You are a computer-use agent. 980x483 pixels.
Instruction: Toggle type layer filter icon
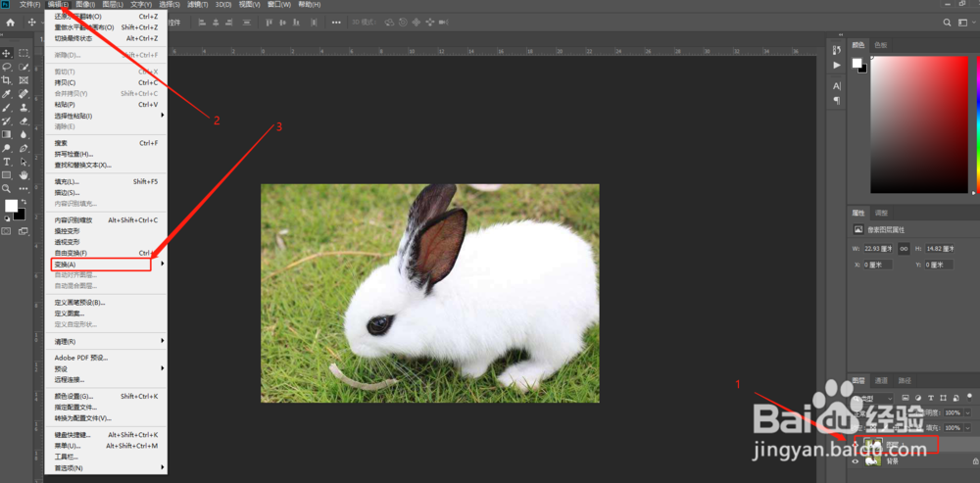click(x=931, y=398)
